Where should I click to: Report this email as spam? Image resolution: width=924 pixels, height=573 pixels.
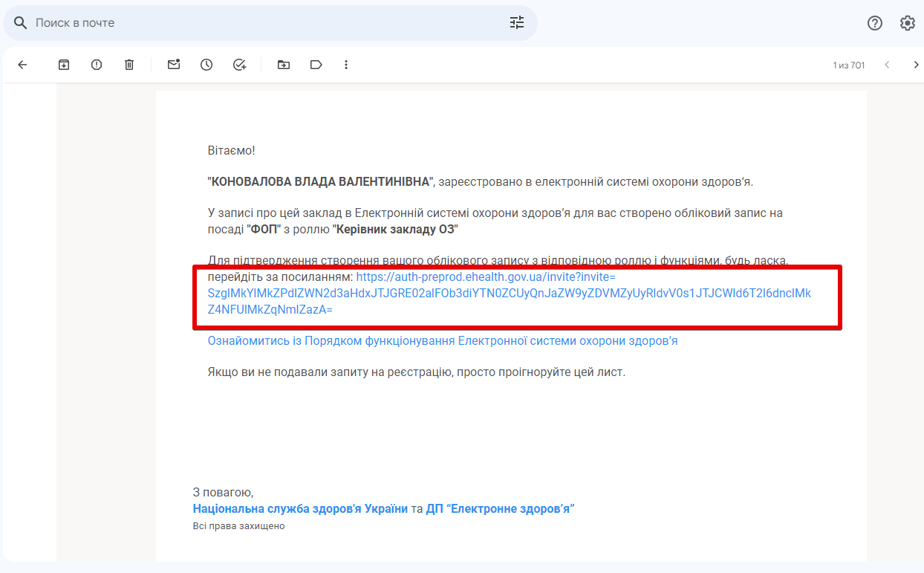click(97, 65)
